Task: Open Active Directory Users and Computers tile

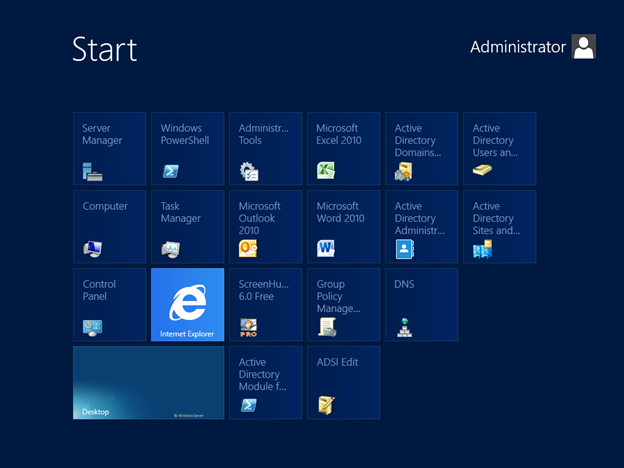Action: point(499,149)
